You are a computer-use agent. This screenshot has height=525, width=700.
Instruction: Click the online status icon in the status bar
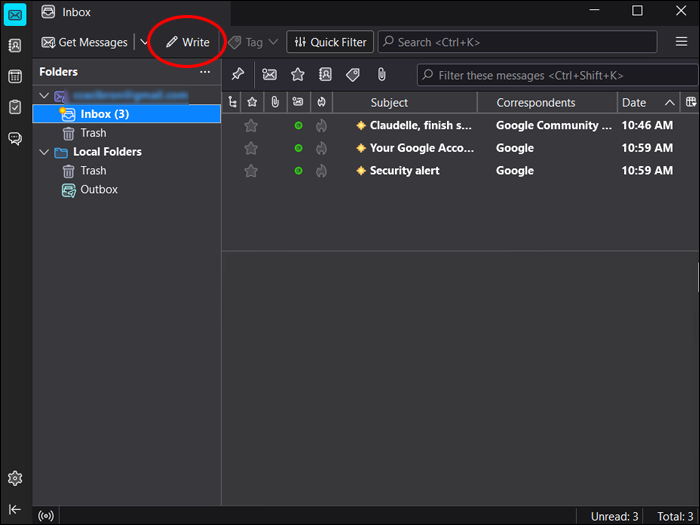(x=46, y=516)
